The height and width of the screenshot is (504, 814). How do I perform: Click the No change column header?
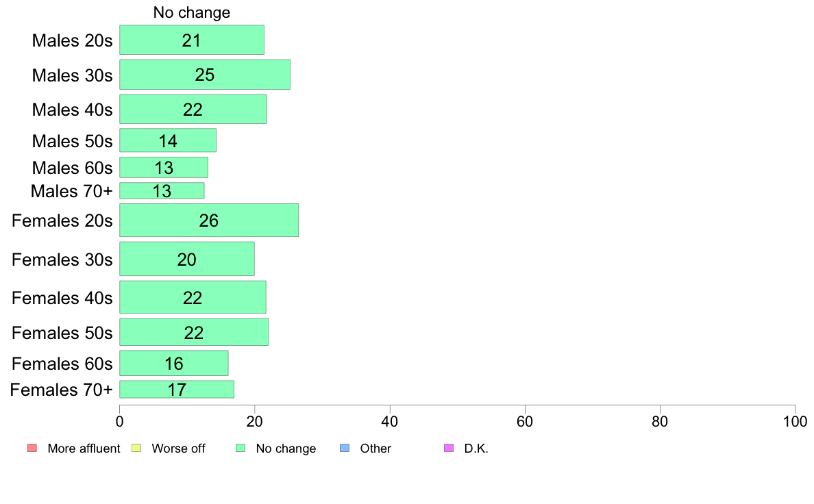[x=192, y=12]
